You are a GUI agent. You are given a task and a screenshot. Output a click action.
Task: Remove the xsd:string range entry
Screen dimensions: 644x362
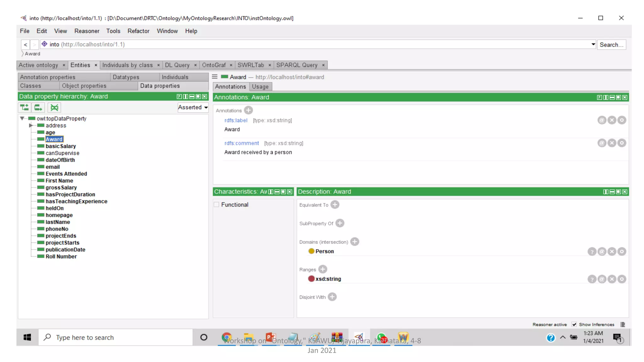(x=612, y=279)
